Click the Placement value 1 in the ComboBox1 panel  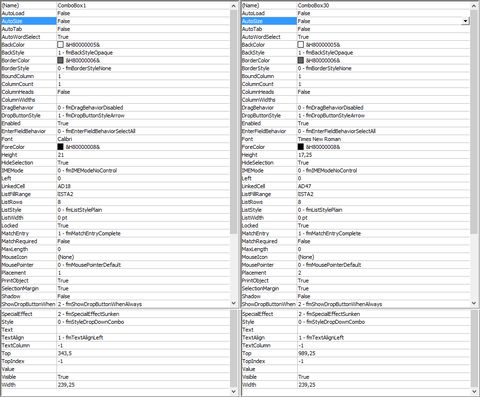pyautogui.click(x=59, y=273)
